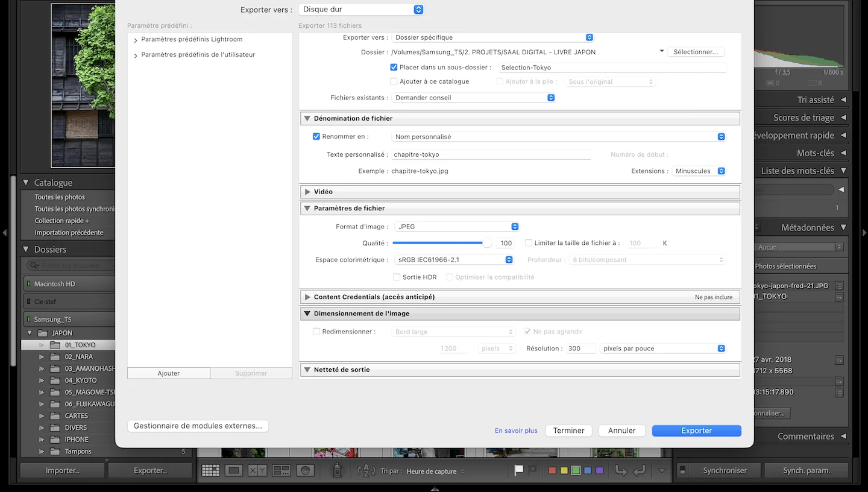This screenshot has height=492, width=868.
Task: Enable Redimensionner checkbox
Action: pyautogui.click(x=316, y=332)
